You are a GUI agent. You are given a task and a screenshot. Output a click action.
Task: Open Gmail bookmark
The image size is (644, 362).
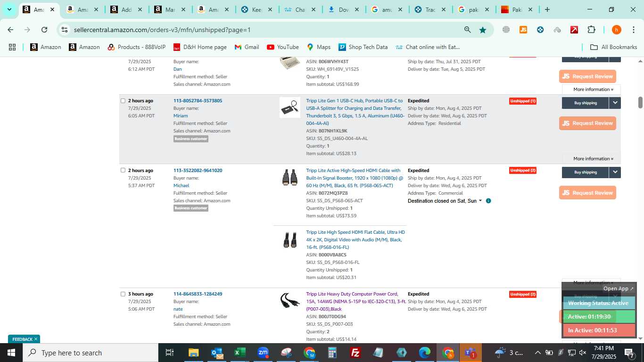(x=247, y=47)
